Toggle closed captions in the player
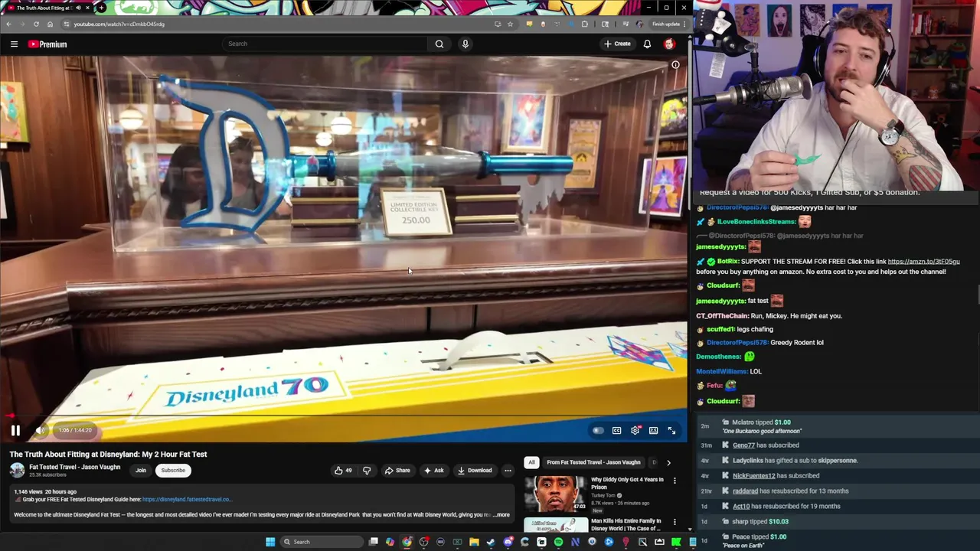This screenshot has height=551, width=980. tap(616, 430)
